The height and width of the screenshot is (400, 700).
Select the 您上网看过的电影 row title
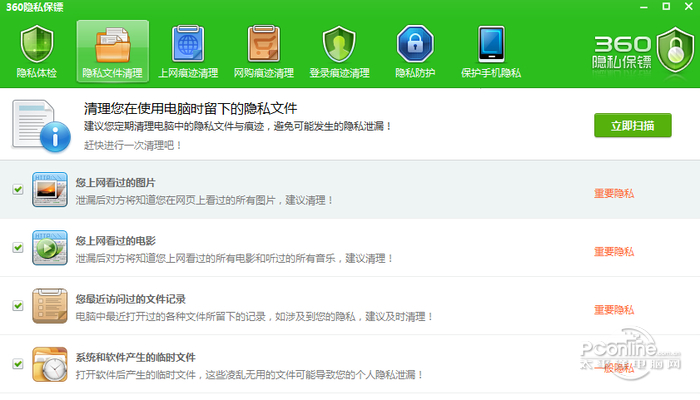tap(116, 241)
